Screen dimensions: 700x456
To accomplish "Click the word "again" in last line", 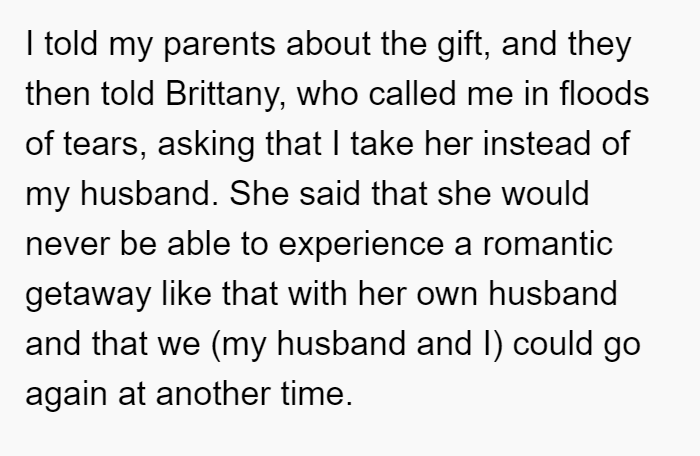I will pyautogui.click(x=66, y=395).
